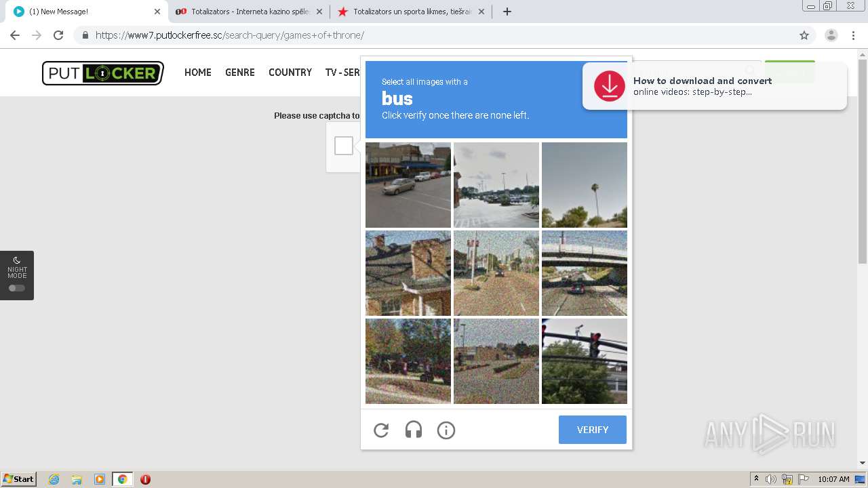
Task: Bookmark this page with star icon
Action: point(804,35)
